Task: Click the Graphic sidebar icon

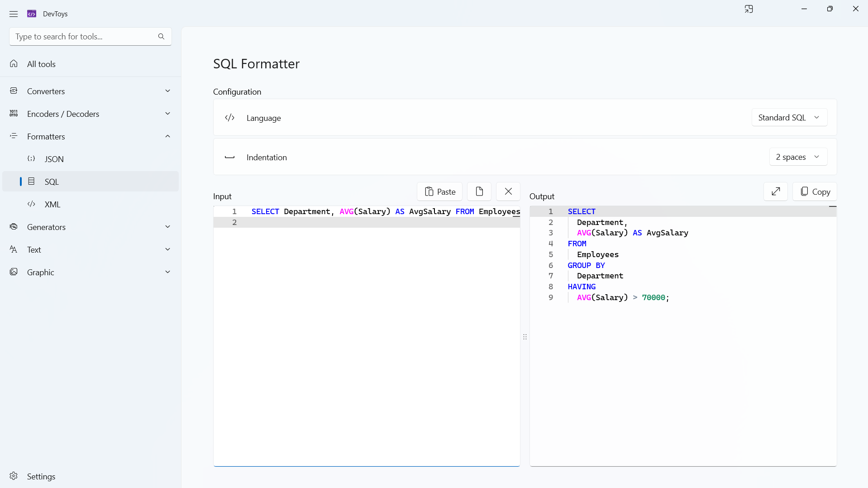Action: tap(14, 272)
